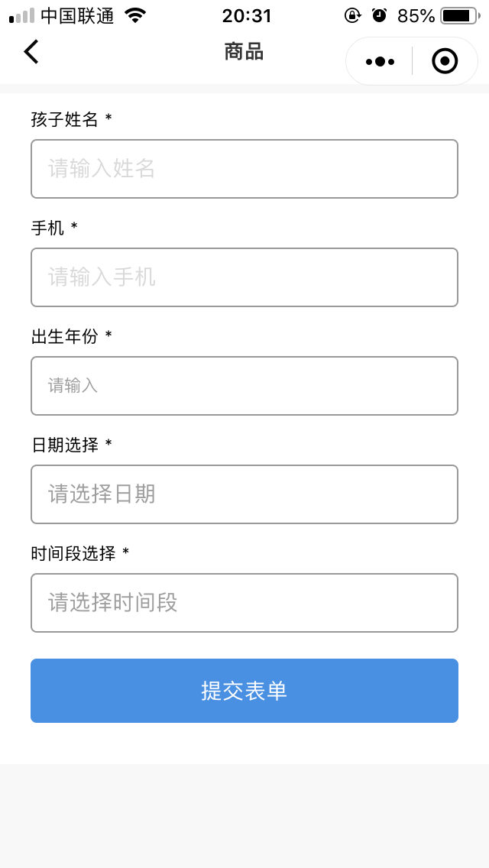This screenshot has width=489, height=868.
Task: Open the 请选择日期 date picker
Action: pyautogui.click(x=244, y=494)
